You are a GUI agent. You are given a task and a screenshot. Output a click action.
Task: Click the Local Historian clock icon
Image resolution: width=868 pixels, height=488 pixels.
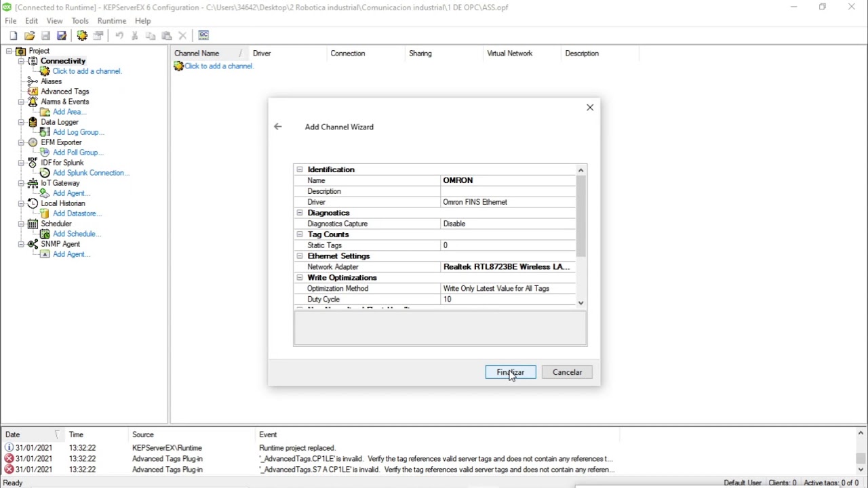[33, 203]
